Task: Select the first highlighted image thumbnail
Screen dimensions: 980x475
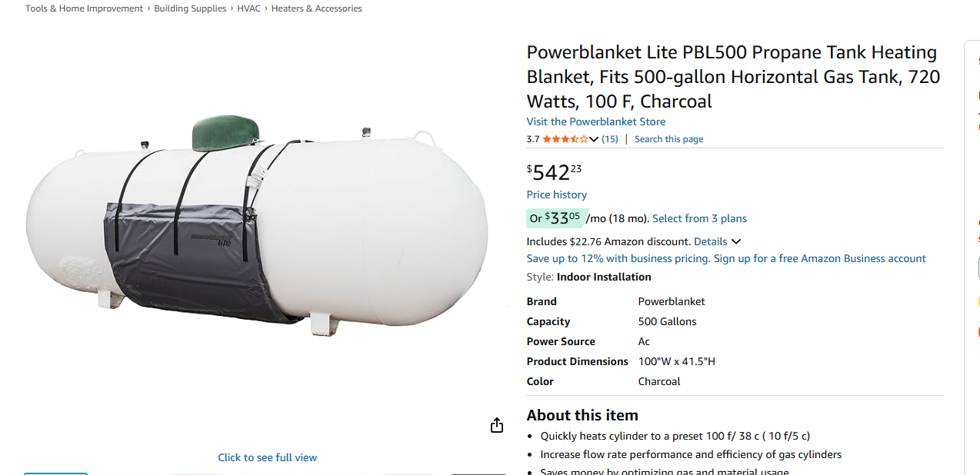Action: tap(55, 473)
